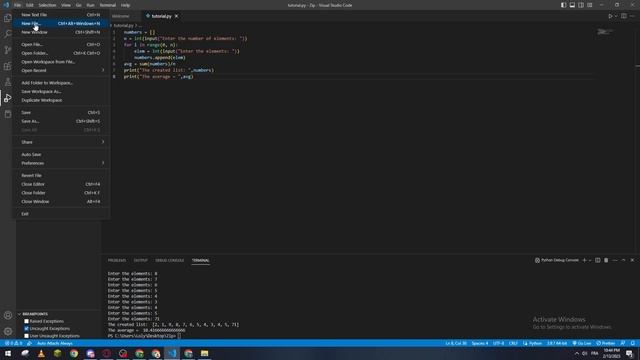The width and height of the screenshot is (640, 360).
Task: Click the code minimap thumbnail
Action: (605, 32)
